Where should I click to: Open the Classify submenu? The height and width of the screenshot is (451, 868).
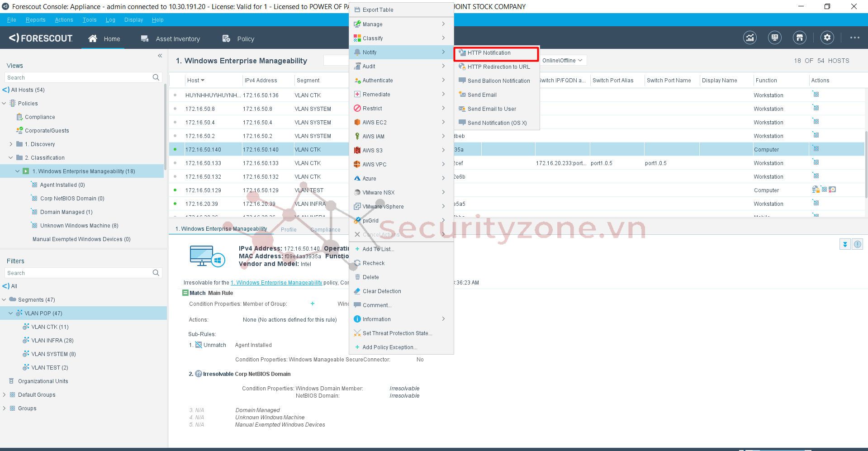click(401, 38)
